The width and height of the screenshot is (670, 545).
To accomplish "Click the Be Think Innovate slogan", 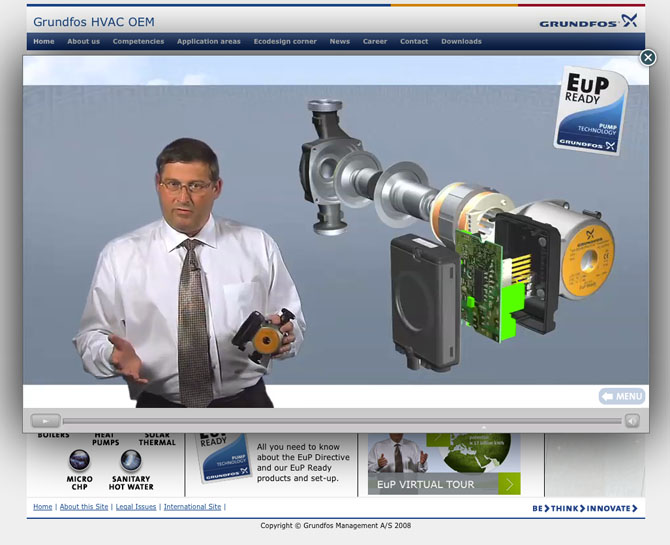I will [585, 508].
